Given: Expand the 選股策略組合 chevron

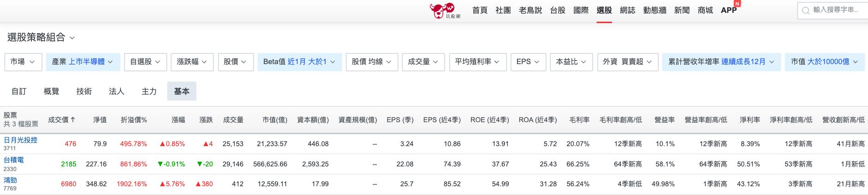Looking at the screenshot, I should click(x=72, y=38).
